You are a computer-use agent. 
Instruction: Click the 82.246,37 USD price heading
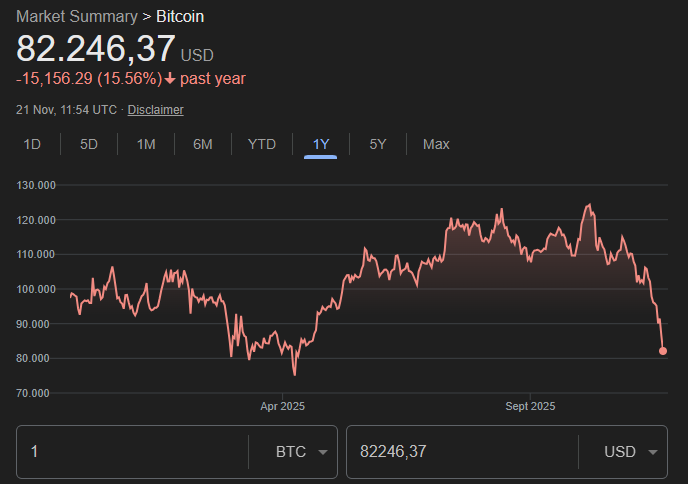point(96,49)
